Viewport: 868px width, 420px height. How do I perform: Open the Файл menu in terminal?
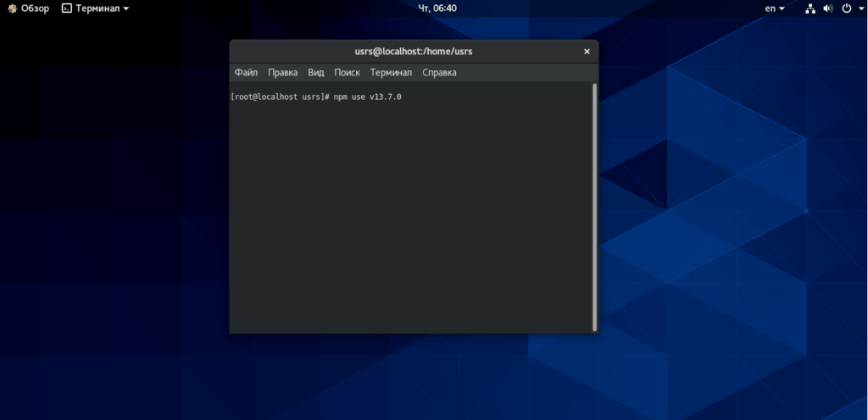click(246, 72)
